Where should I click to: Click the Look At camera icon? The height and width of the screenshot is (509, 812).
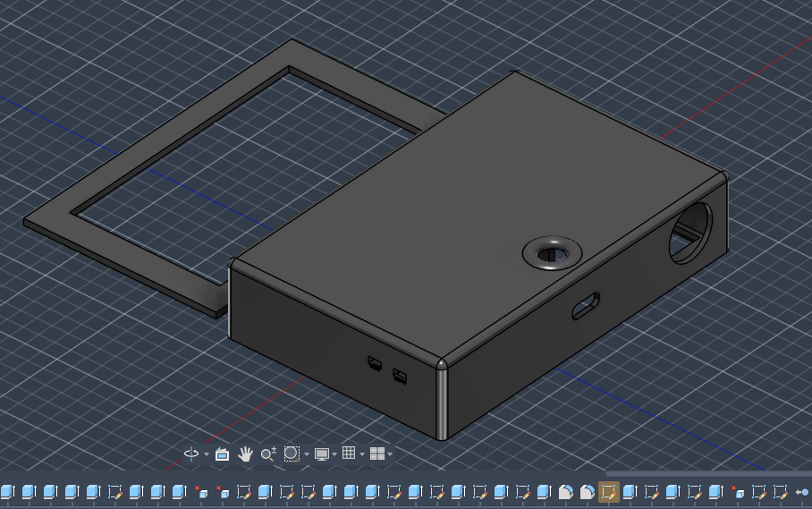tap(222, 454)
